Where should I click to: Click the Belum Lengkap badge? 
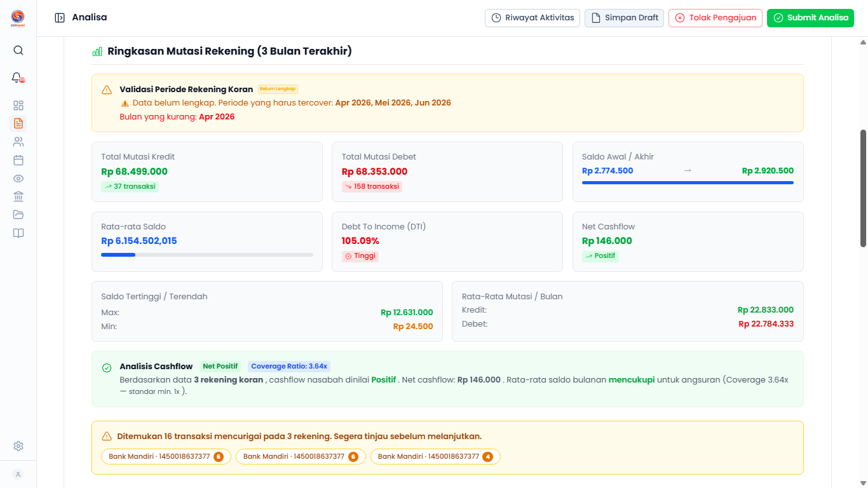(x=278, y=89)
